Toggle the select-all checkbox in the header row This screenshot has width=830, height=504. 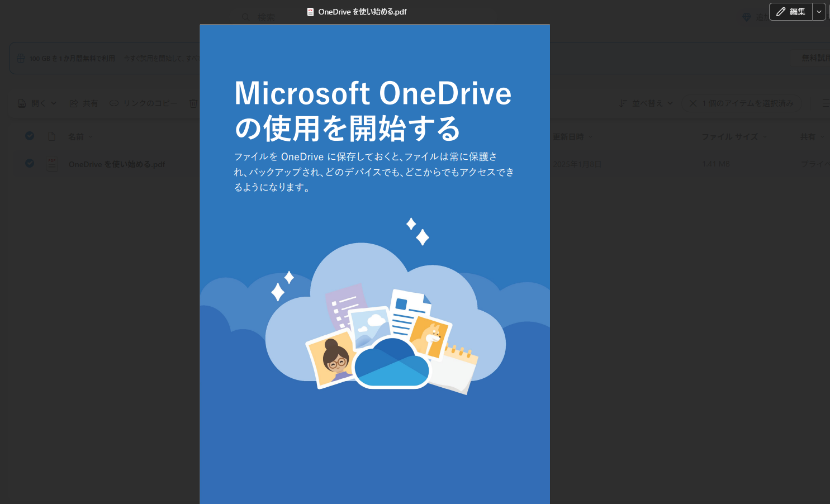pos(30,136)
